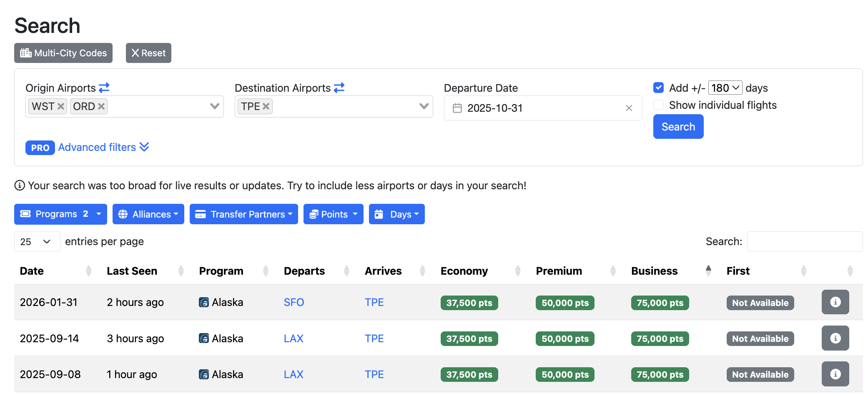Click 37,500 pts economy for 2026-01-31
The width and height of the screenshot is (868, 396).
pos(469,303)
